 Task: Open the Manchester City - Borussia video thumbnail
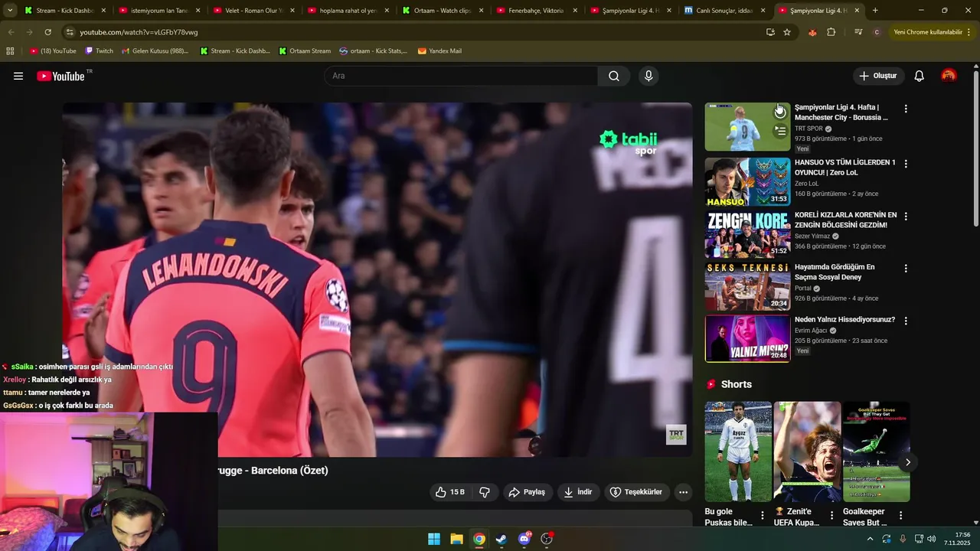pos(747,127)
